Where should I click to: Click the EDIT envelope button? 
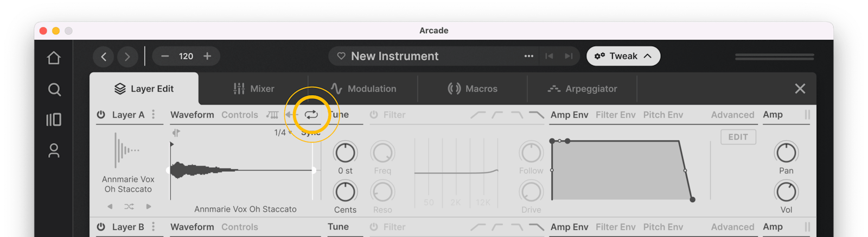coord(738,137)
